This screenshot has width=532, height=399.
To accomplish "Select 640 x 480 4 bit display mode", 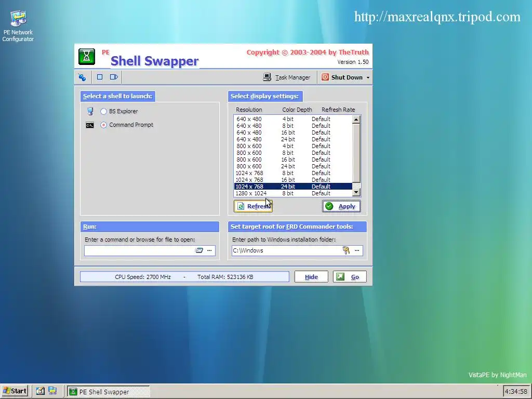I will (293, 119).
